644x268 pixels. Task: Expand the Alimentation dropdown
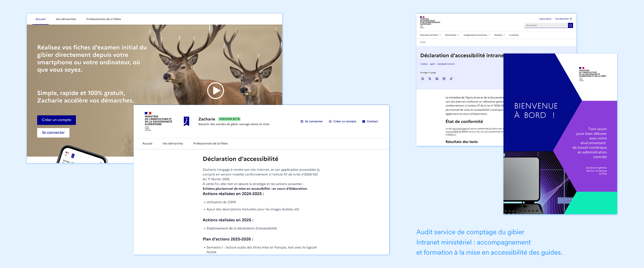(x=452, y=35)
